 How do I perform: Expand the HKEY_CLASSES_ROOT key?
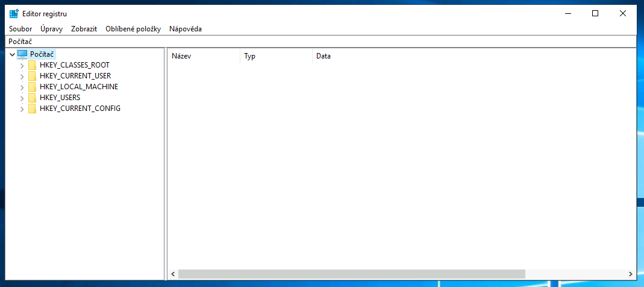tap(22, 65)
